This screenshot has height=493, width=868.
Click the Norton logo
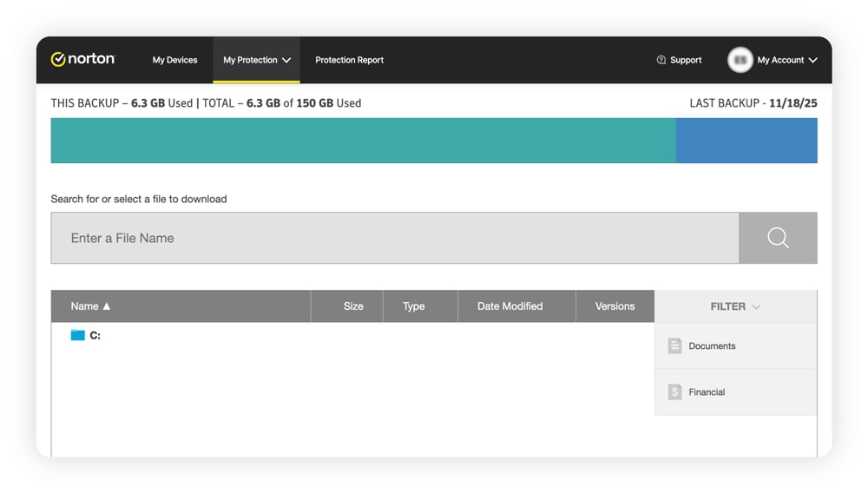coord(82,59)
